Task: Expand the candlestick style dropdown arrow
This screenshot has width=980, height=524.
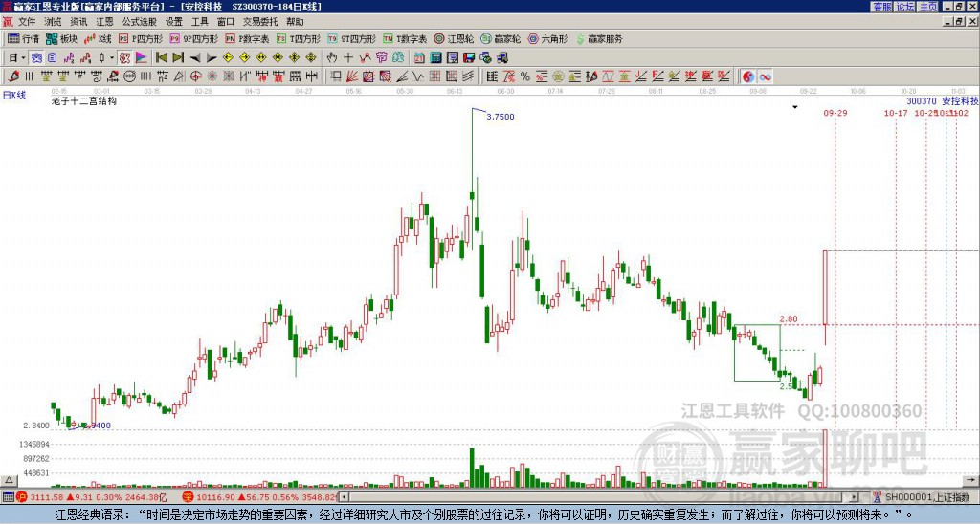Action: (x=112, y=57)
